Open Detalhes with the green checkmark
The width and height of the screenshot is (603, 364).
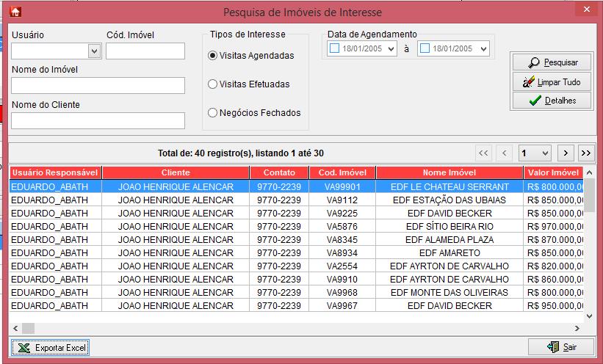click(551, 101)
